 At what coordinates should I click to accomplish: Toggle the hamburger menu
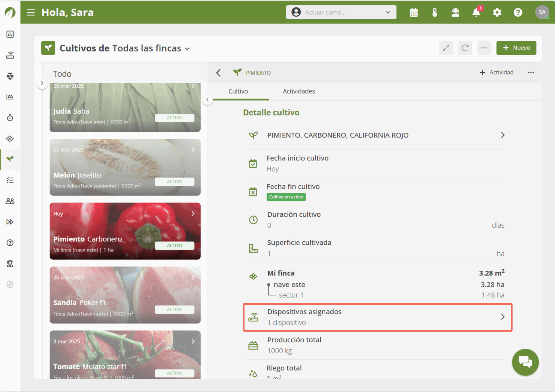pyautogui.click(x=31, y=12)
